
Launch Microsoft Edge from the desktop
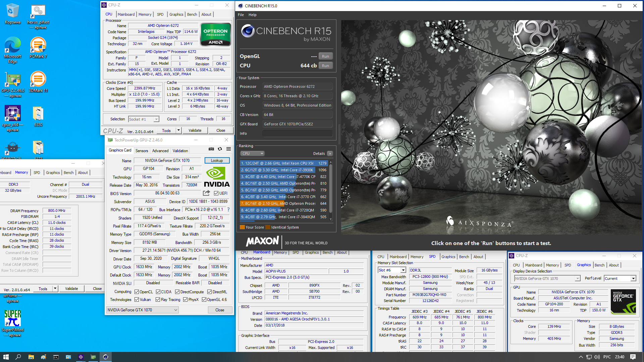[13, 50]
